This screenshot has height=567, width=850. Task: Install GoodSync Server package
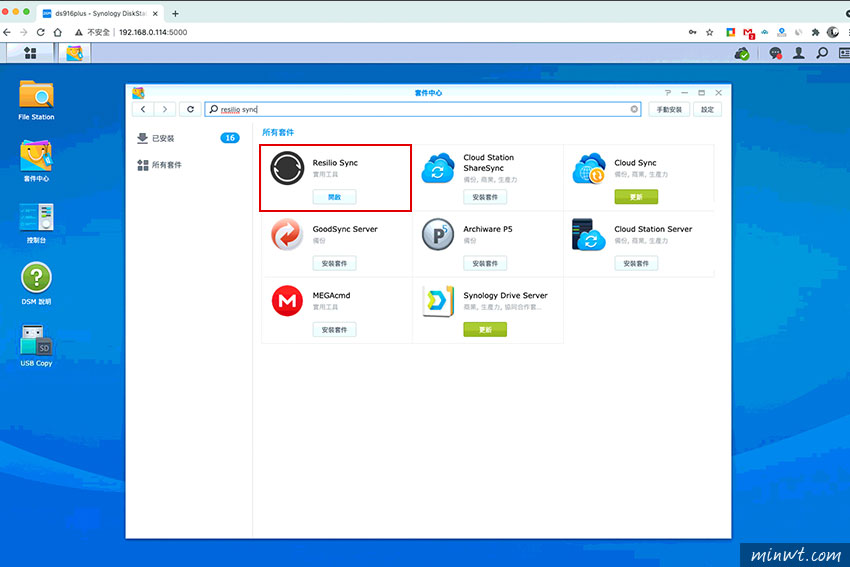point(334,263)
